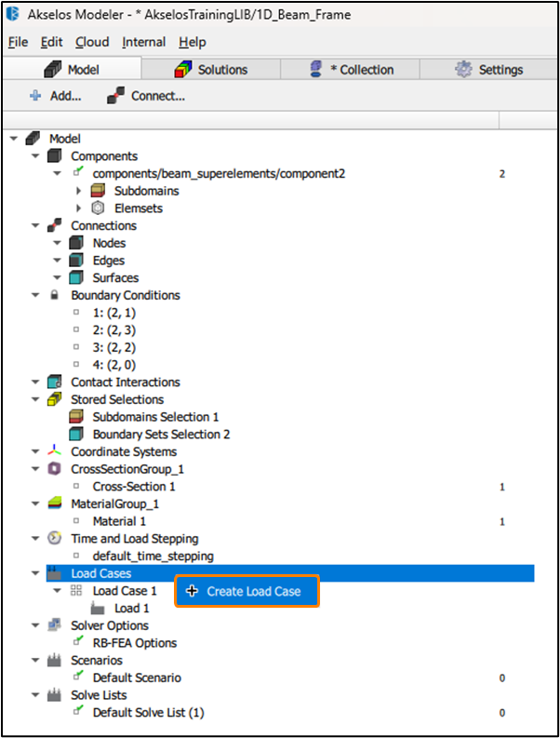The height and width of the screenshot is (738, 560).
Task: Open the Help menu
Action: (x=192, y=42)
